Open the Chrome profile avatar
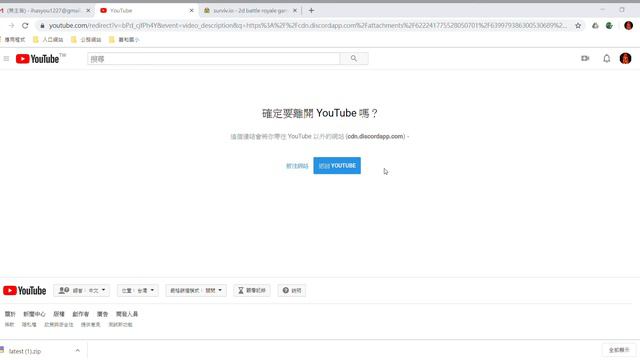 (x=629, y=26)
